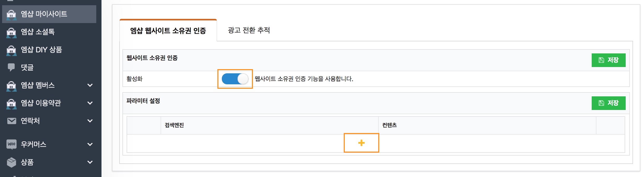Select the 엠샵 웹사이트 소유권 인증 tab

tap(168, 31)
